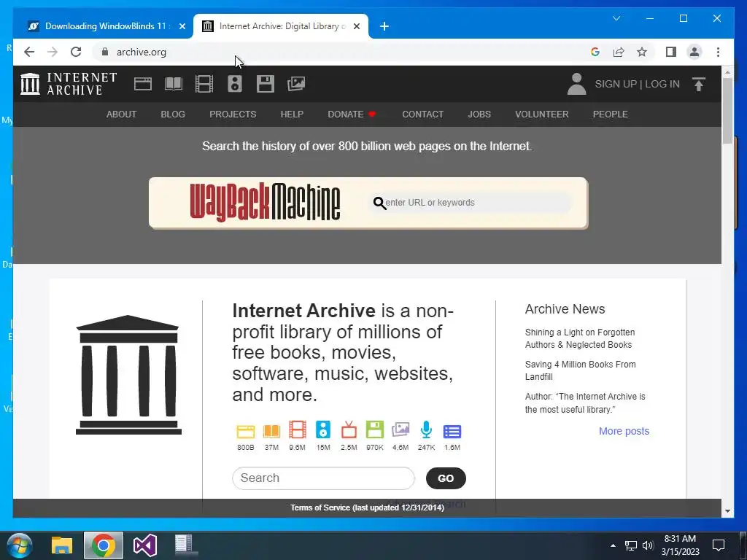This screenshot has width=747, height=560.
Task: Click the GO search button
Action: pyautogui.click(x=446, y=478)
